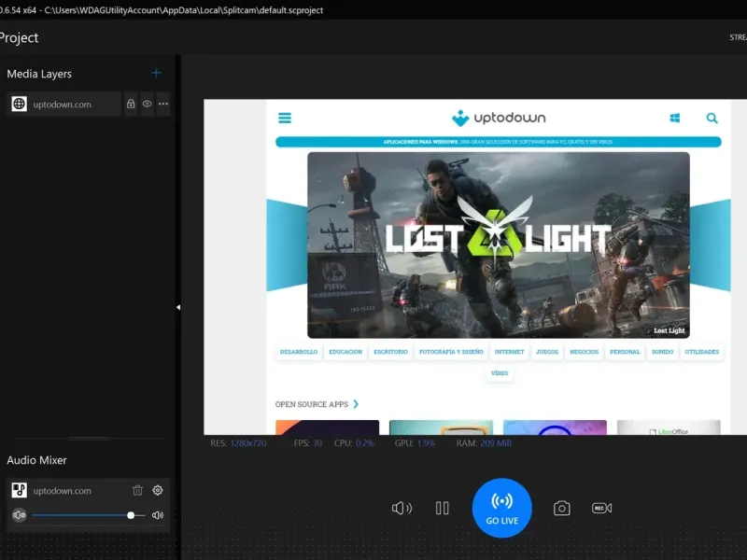This screenshot has width=747, height=560.
Task: Open the DESARROLLO category
Action: tap(299, 352)
